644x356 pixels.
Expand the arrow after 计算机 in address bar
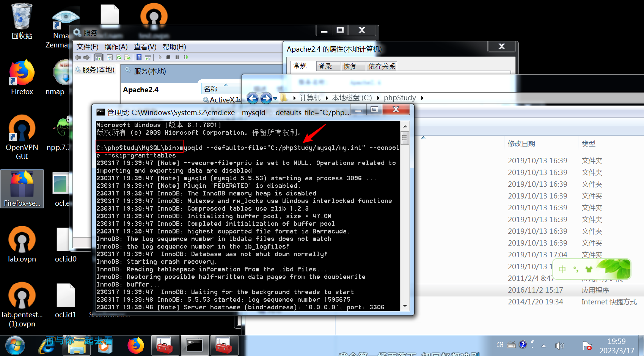pyautogui.click(x=327, y=98)
